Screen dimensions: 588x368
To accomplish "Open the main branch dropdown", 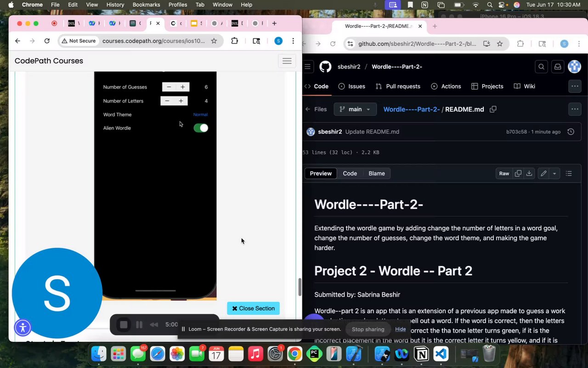I will 355,109.
